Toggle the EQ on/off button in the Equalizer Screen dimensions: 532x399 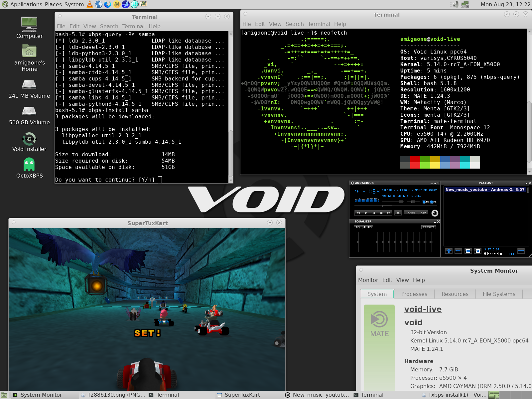click(x=358, y=227)
